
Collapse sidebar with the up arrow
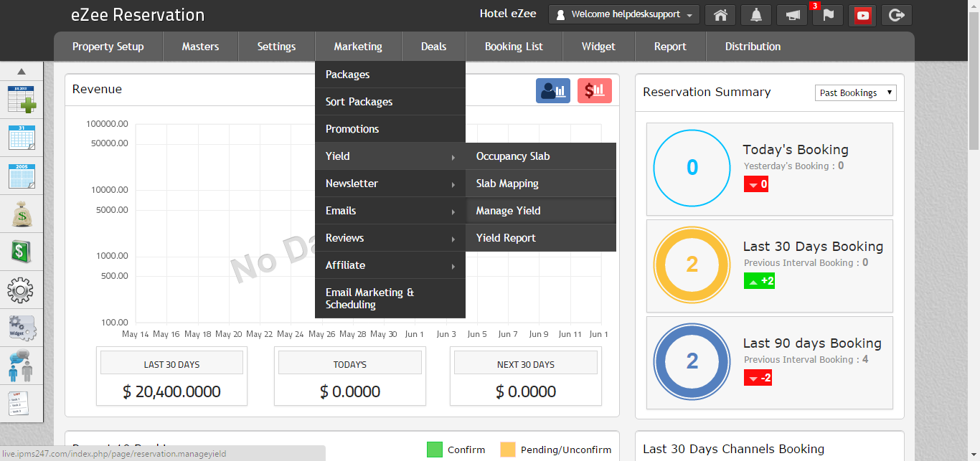click(22, 71)
